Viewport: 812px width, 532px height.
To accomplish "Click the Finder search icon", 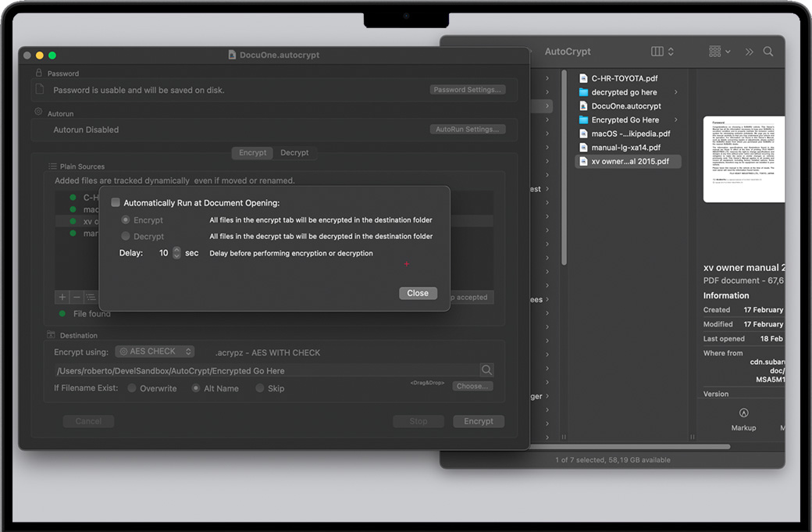I will pyautogui.click(x=768, y=52).
